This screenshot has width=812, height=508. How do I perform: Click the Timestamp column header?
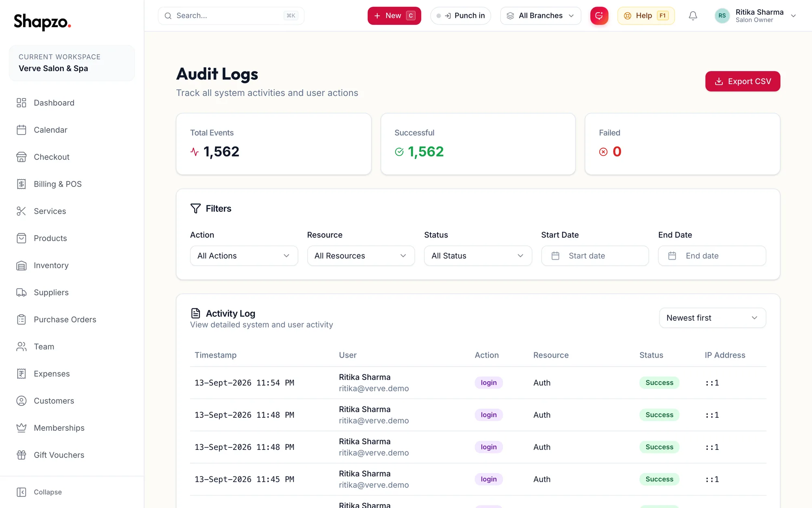(216, 355)
